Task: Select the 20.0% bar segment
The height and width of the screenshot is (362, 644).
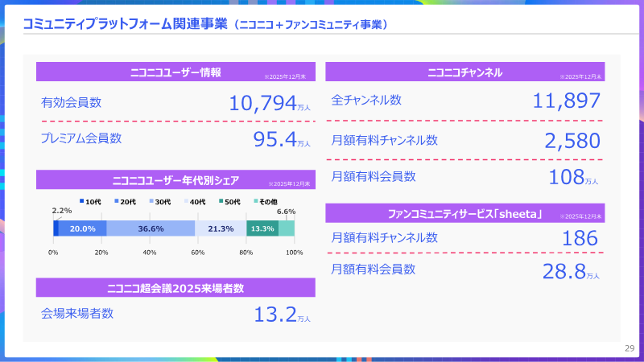Action: click(82, 228)
